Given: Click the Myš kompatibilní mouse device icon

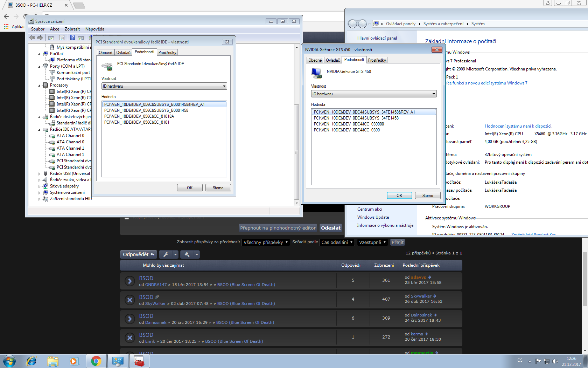Looking at the screenshot, I should [x=52, y=47].
